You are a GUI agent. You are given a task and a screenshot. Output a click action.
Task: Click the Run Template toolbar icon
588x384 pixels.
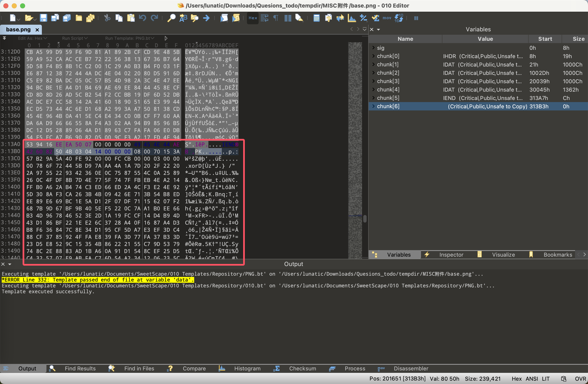[236, 18]
